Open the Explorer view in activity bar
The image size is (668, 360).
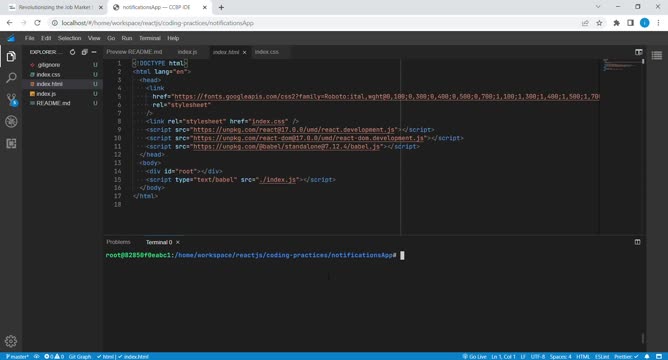pos(11,56)
